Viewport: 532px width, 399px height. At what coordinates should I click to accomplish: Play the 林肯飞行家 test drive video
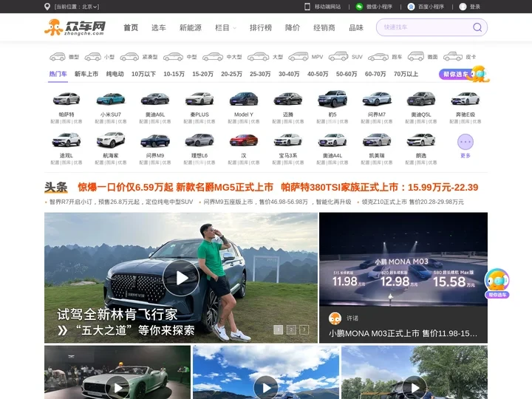(x=181, y=278)
